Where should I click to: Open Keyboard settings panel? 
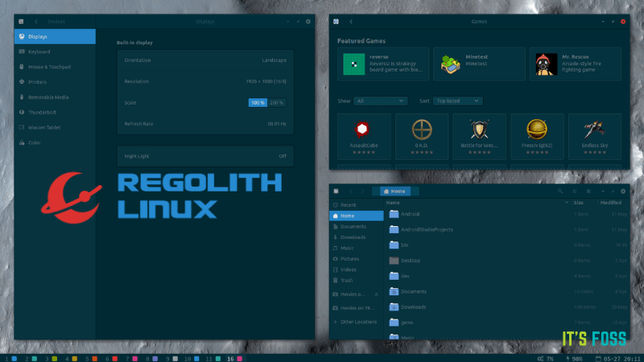55,51
